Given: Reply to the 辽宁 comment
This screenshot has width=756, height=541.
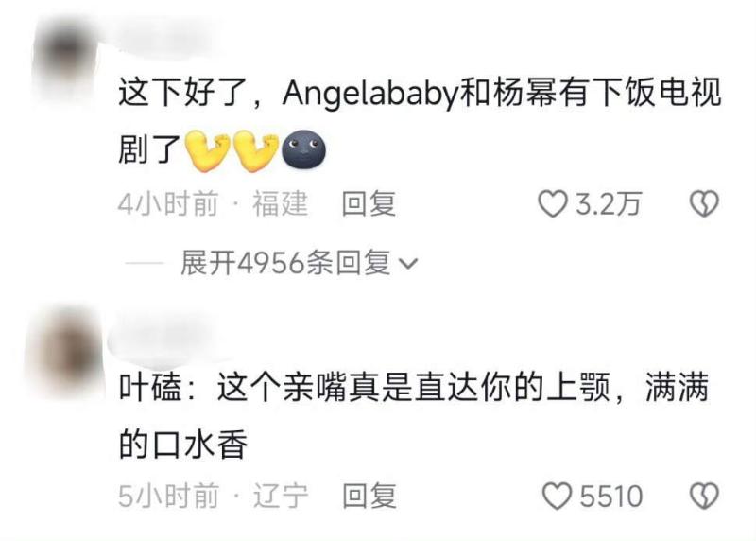Looking at the screenshot, I should (x=369, y=497).
